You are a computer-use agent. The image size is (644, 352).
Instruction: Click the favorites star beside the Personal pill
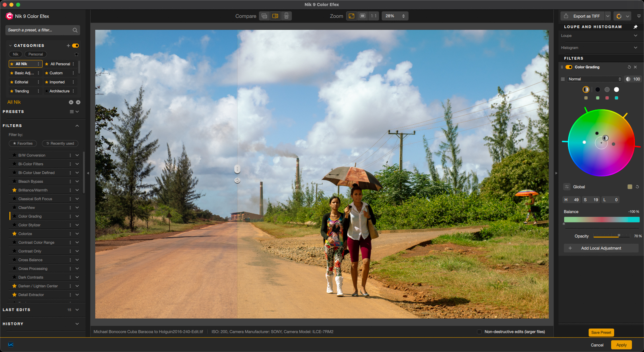tap(76, 54)
